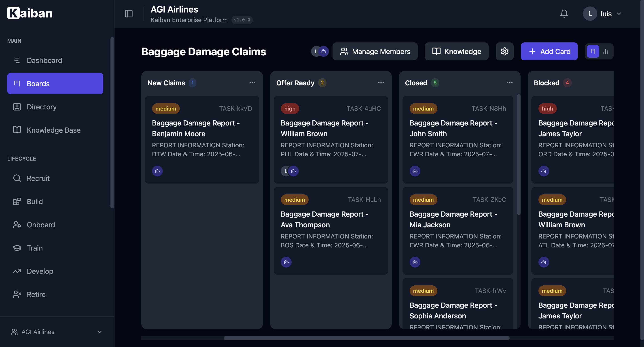Go to Dashboard in sidebar
The image size is (644, 347).
click(x=55, y=61)
